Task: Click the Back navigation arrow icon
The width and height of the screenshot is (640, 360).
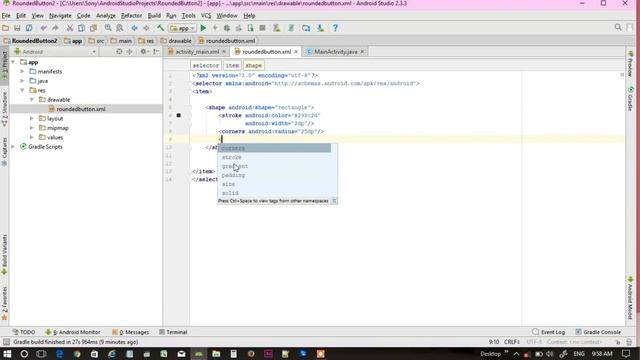Action: (134, 28)
